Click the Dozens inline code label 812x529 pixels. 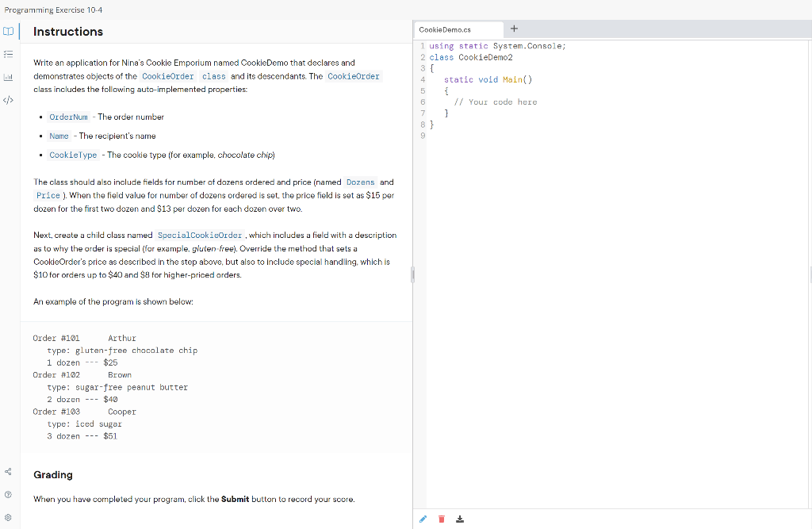tap(360, 182)
